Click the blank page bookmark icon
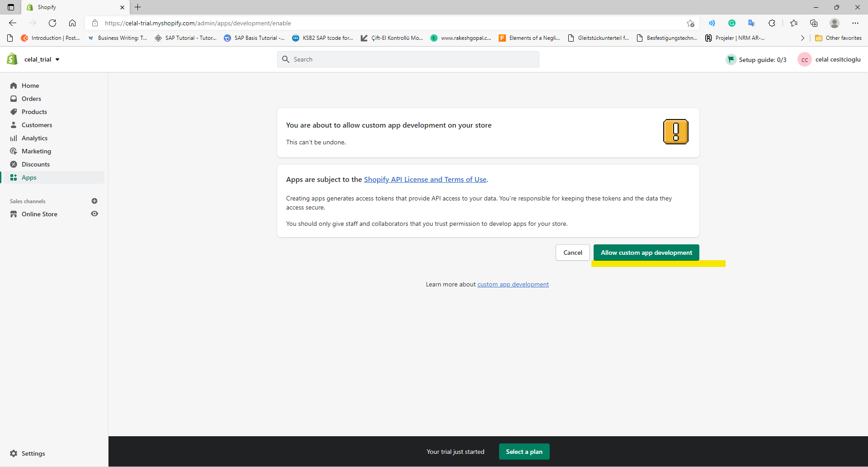Screen dimensions: 868x467 10,38
